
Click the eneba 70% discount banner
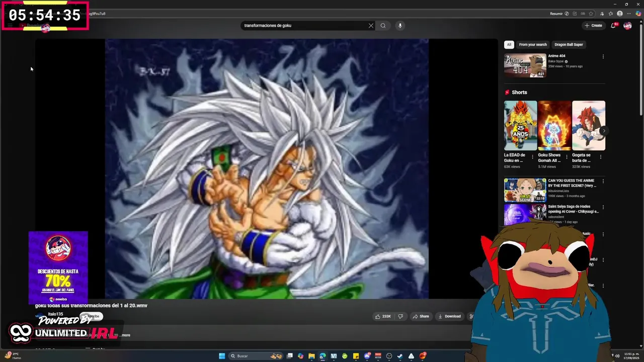58,267
